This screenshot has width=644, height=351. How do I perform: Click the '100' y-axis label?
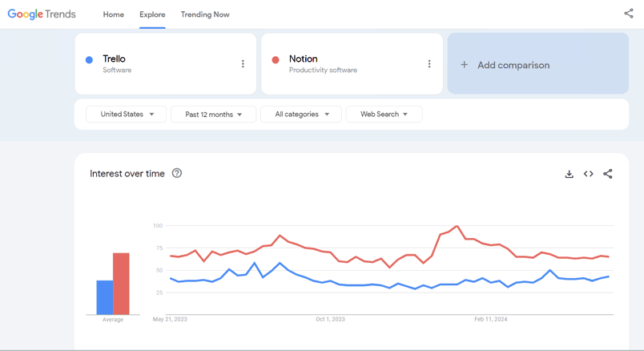tap(158, 226)
